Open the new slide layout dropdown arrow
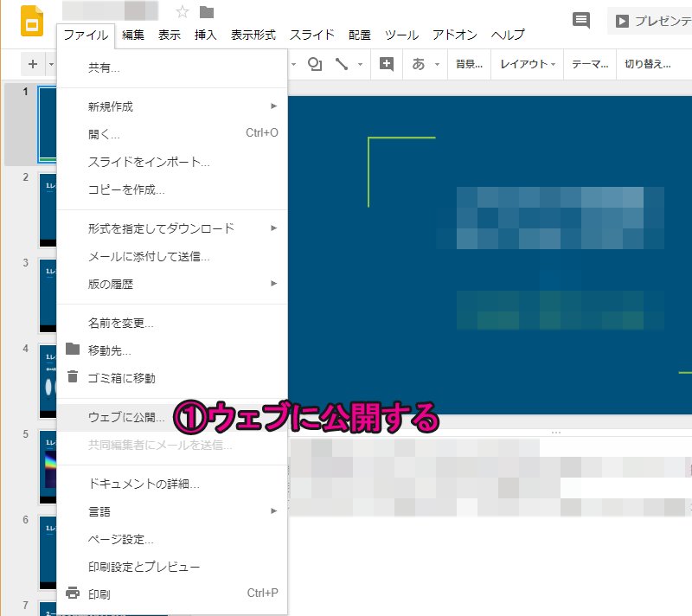Screen dimensions: 692x616 51,64
